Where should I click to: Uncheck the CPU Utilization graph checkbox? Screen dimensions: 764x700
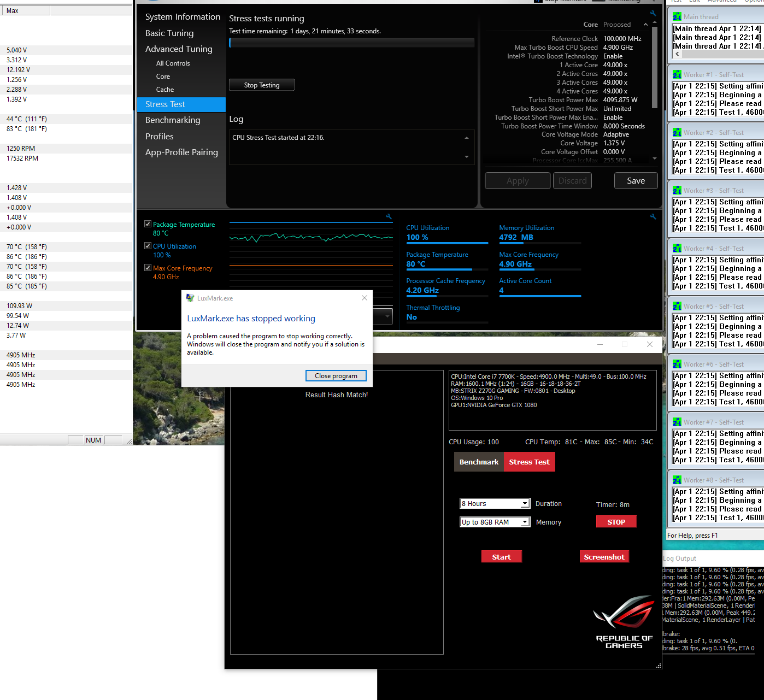(148, 246)
